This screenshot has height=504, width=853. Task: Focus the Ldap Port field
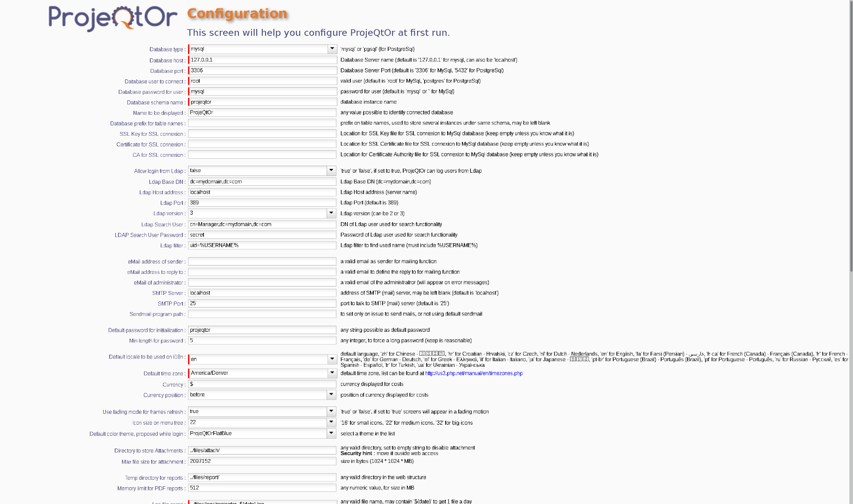pyautogui.click(x=262, y=203)
